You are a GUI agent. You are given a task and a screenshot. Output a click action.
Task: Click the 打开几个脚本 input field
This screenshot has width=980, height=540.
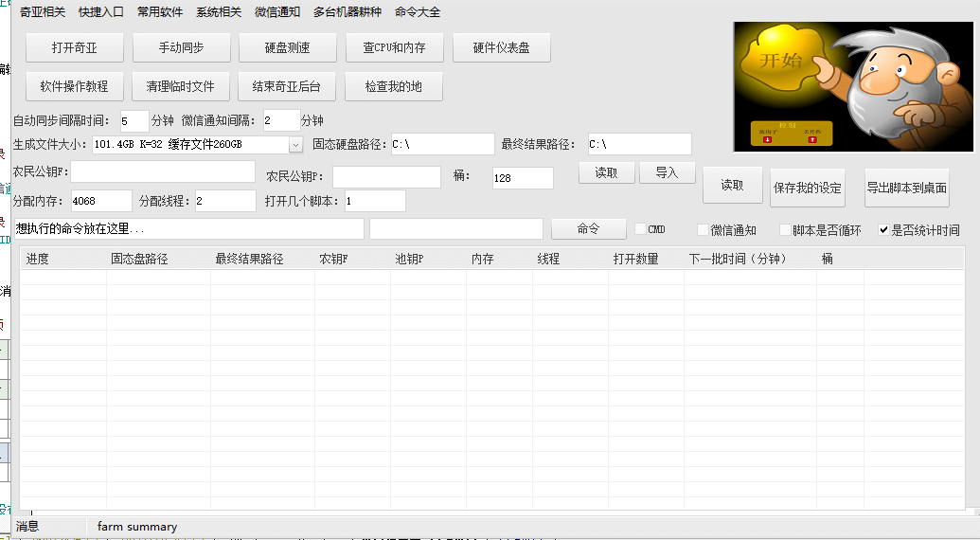click(375, 201)
